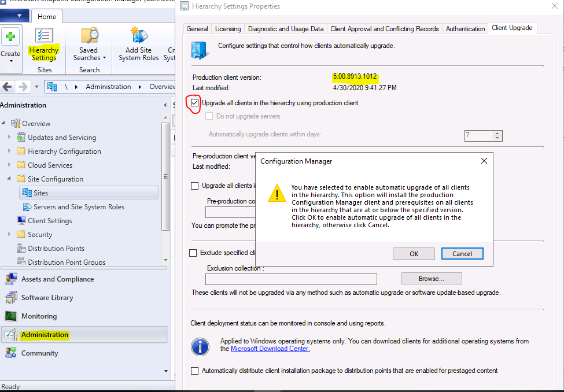Open Client Approval and Conflicting Records tab
This screenshot has width=564, height=392.
[x=385, y=29]
